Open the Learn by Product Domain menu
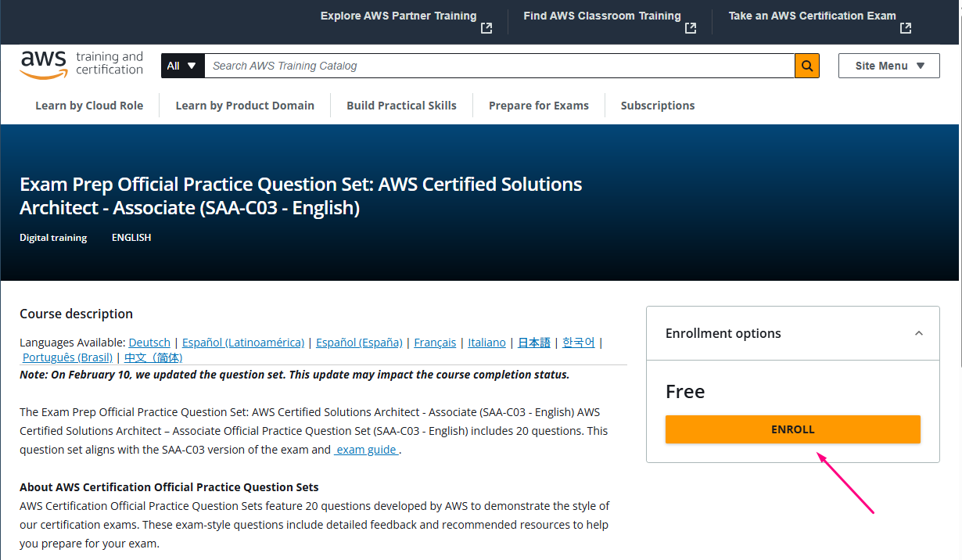Viewport: 962px width, 560px height. click(245, 106)
